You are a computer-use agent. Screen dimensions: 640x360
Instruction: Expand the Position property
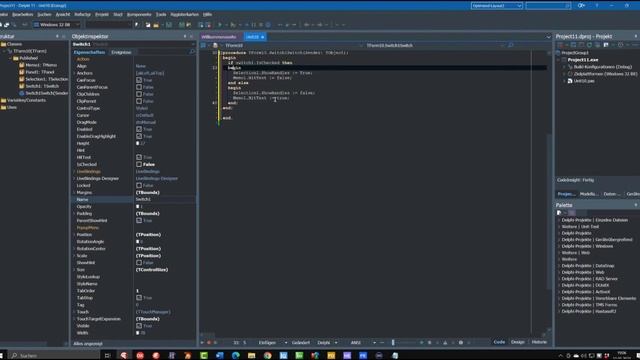pyautogui.click(x=74, y=235)
